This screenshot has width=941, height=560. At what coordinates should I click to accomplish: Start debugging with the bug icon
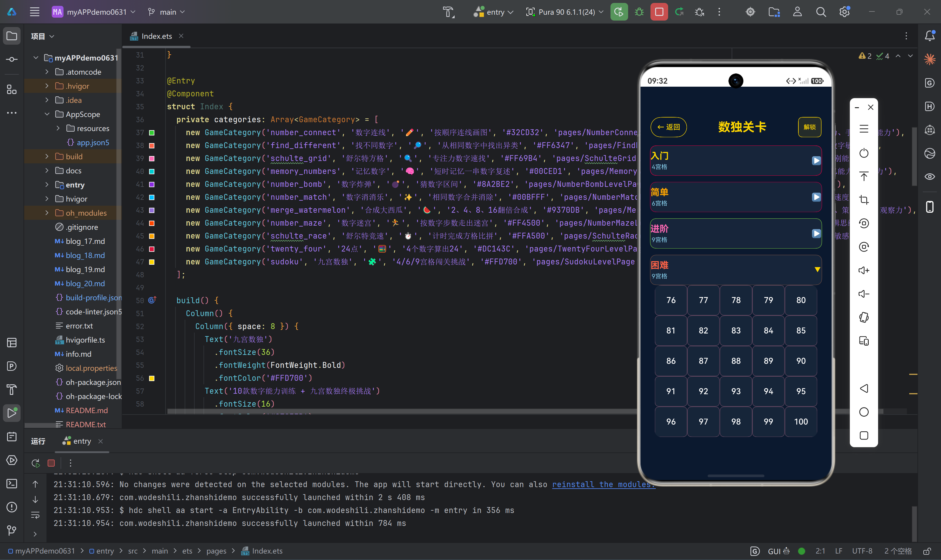[x=639, y=12]
